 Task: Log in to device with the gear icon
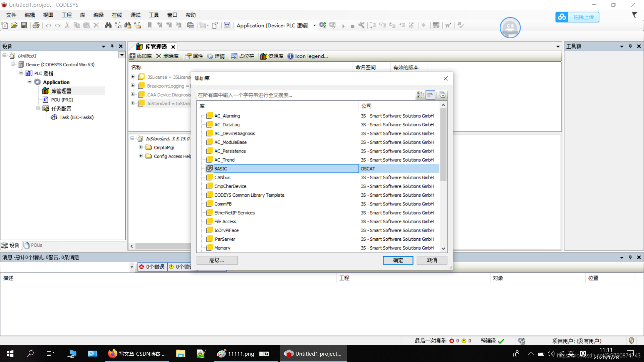click(322, 25)
